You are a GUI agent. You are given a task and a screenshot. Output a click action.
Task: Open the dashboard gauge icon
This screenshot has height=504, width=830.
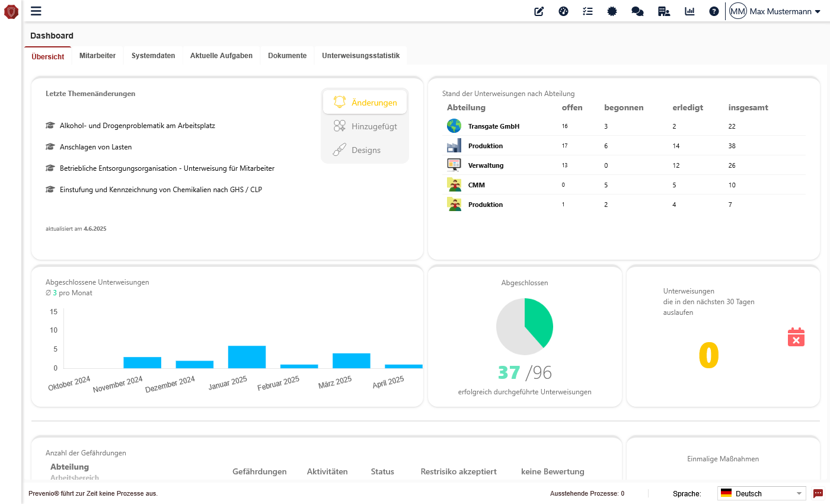[563, 11]
